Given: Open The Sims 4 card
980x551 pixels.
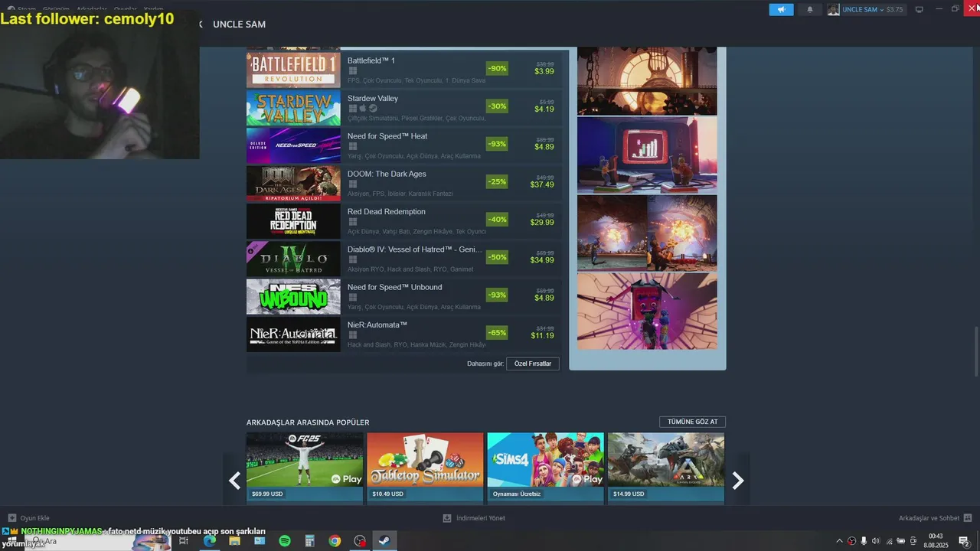Looking at the screenshot, I should [x=546, y=467].
